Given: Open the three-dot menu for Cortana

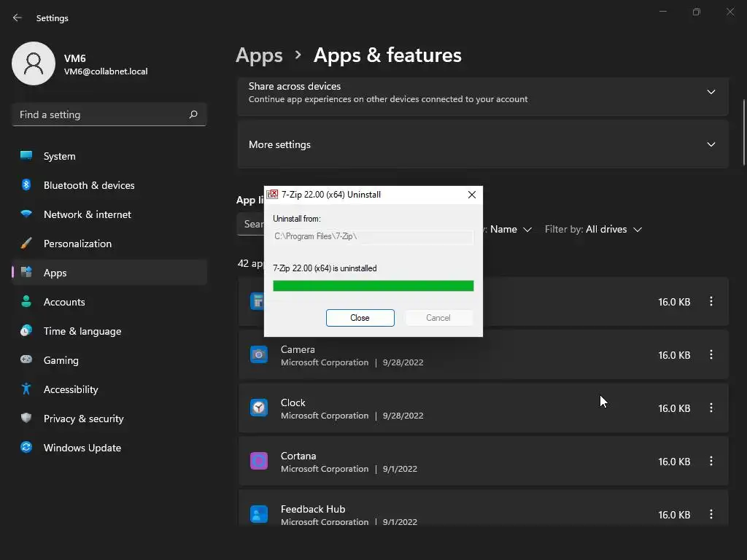Looking at the screenshot, I should pos(711,462).
